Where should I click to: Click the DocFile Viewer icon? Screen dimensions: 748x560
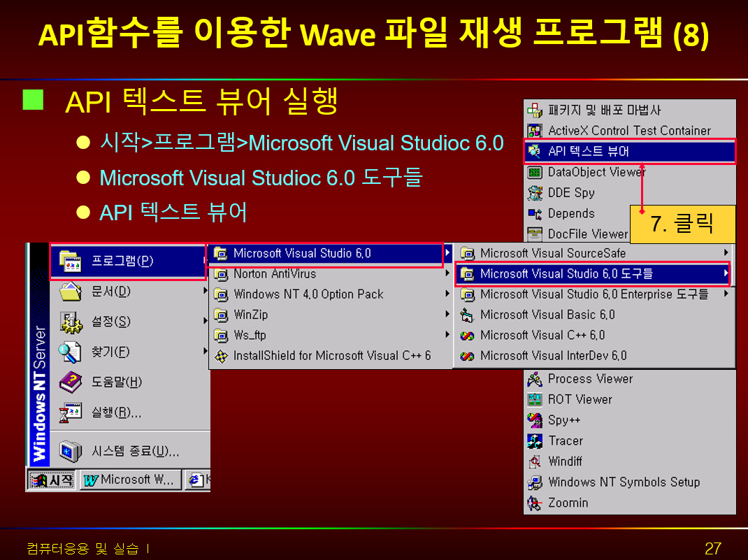[x=534, y=234]
